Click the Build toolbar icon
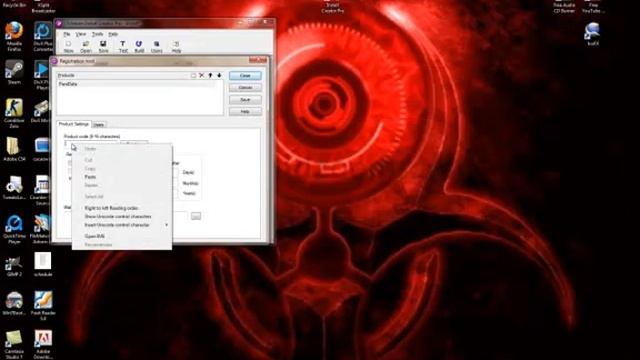The height and width of the screenshot is (360, 640). (139, 47)
